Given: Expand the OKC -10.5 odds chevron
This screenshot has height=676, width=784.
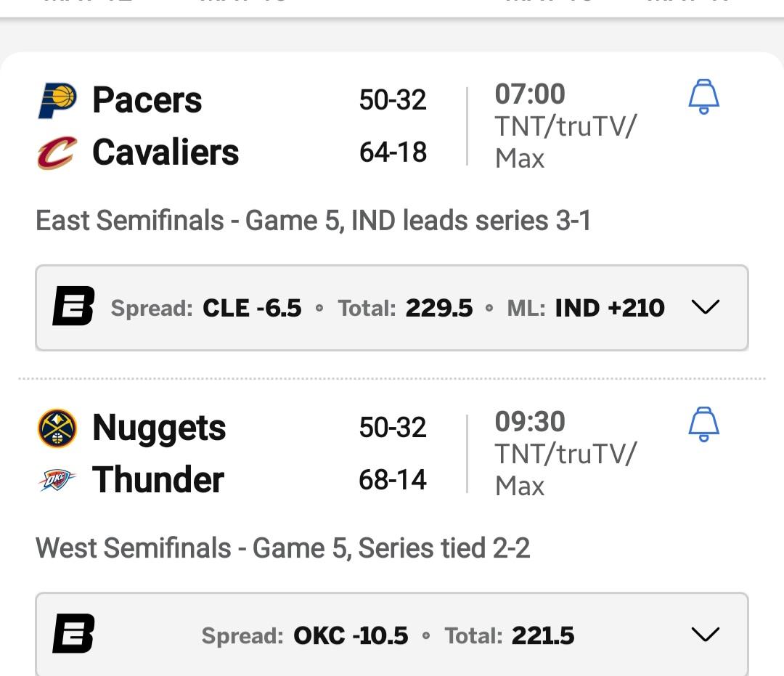Looking at the screenshot, I should (706, 634).
